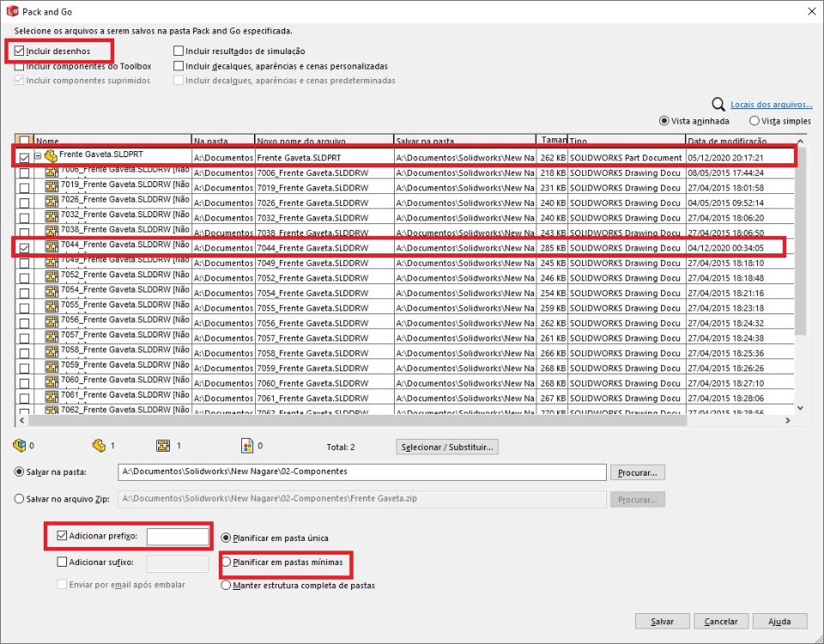Click the part count icon in summary row
Screen dimensions: 824x644
coord(99,446)
